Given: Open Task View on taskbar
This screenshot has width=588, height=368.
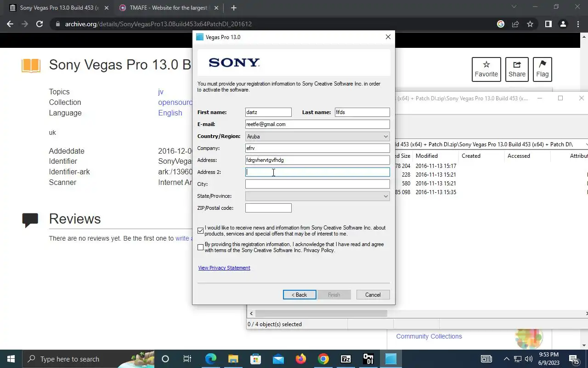Looking at the screenshot, I should [187, 359].
